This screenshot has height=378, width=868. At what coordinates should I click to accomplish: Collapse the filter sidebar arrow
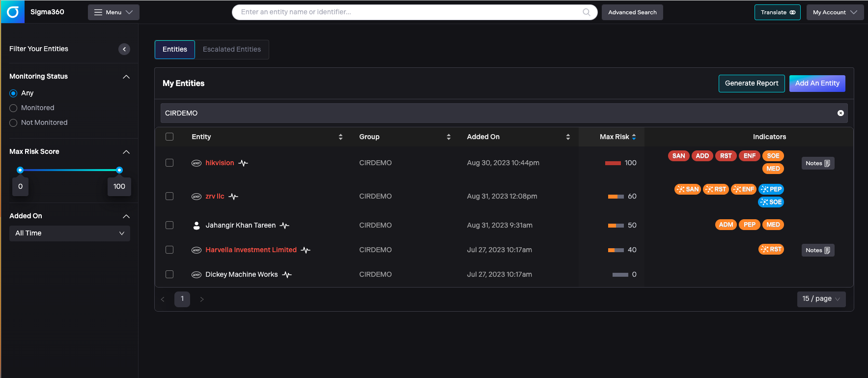tap(124, 49)
